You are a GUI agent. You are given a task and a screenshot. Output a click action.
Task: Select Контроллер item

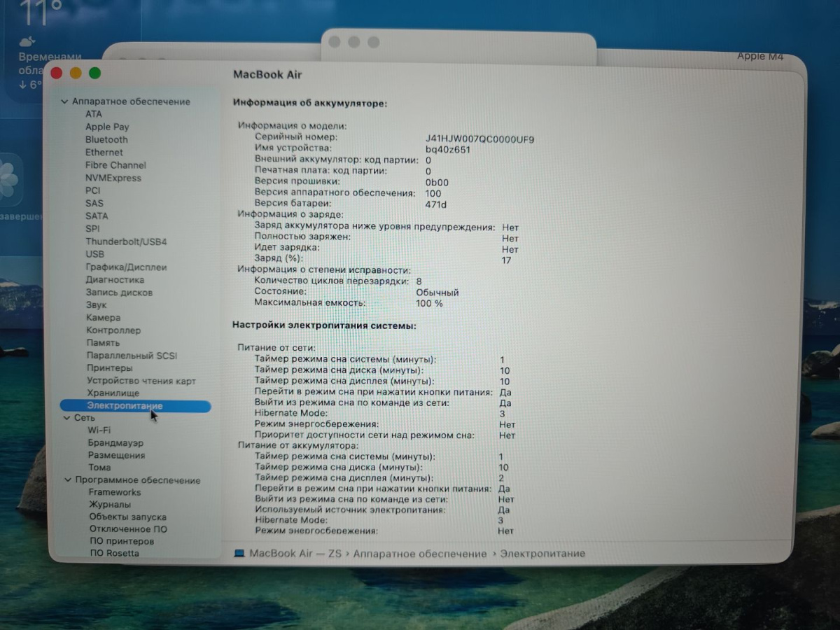(114, 330)
